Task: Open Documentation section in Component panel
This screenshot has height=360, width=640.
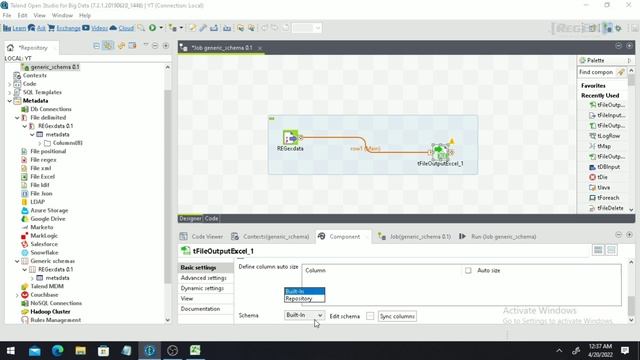Action: tap(200, 309)
